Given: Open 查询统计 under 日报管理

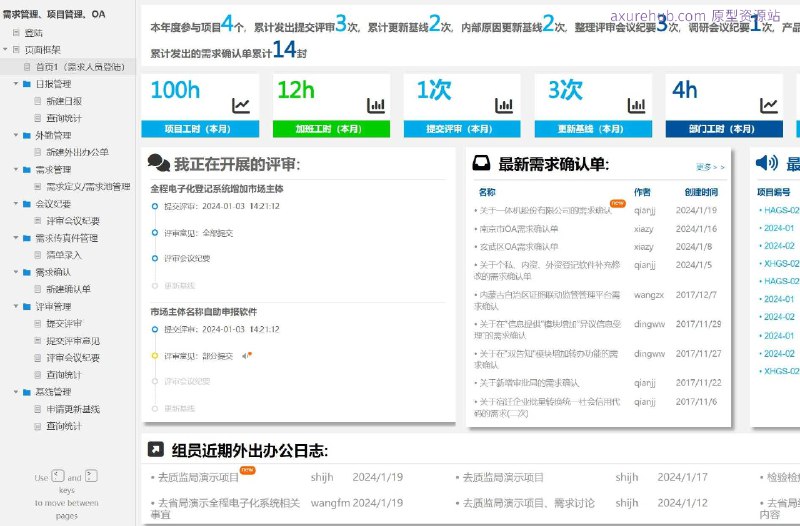Looking at the screenshot, I should [64, 118].
